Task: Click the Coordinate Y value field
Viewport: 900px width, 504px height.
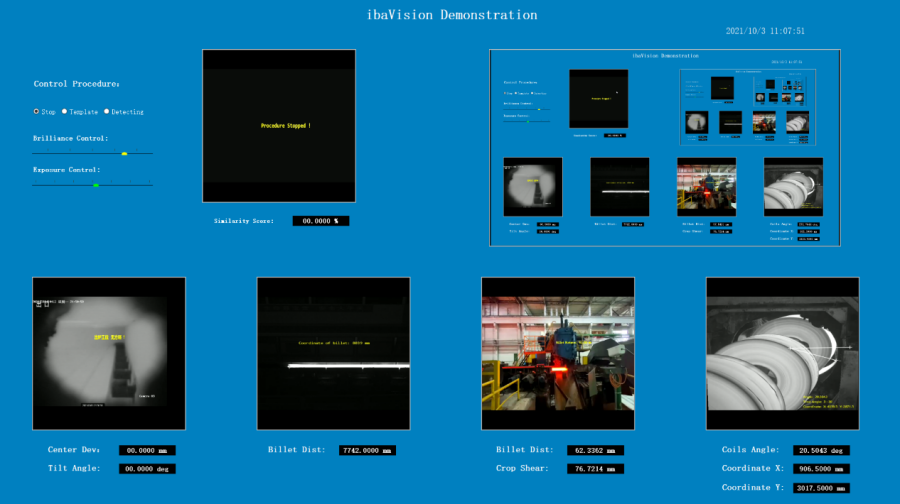Action: 821,488
